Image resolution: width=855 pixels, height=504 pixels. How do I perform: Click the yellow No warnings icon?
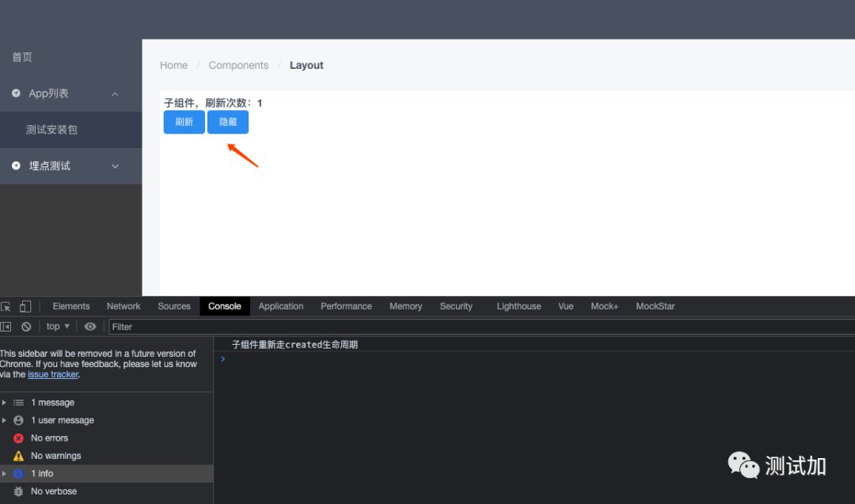click(x=18, y=456)
